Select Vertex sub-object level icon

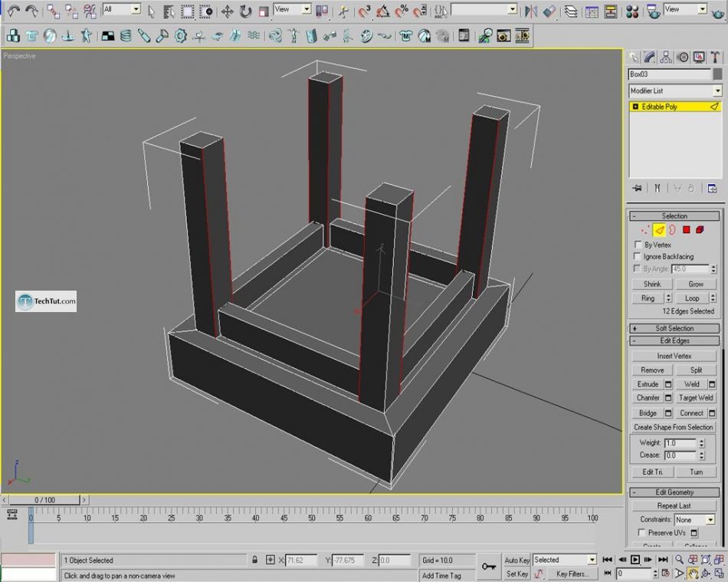pos(645,230)
